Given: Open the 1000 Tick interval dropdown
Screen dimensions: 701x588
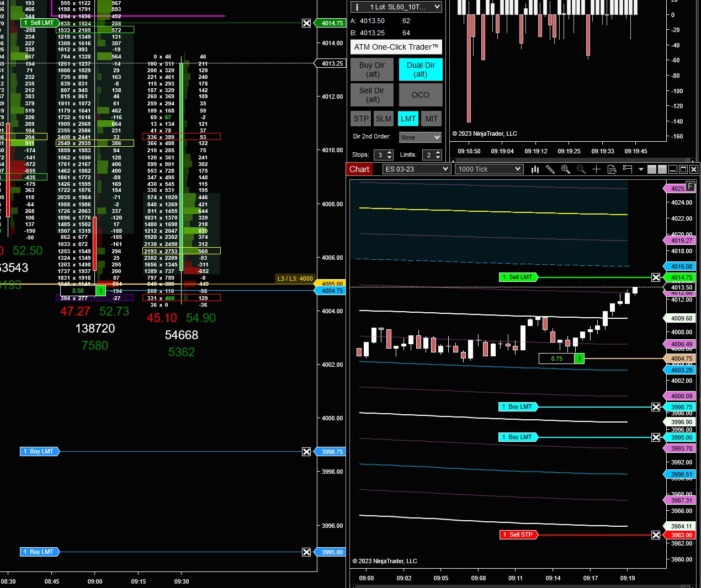Looking at the screenshot, I should click(x=489, y=169).
